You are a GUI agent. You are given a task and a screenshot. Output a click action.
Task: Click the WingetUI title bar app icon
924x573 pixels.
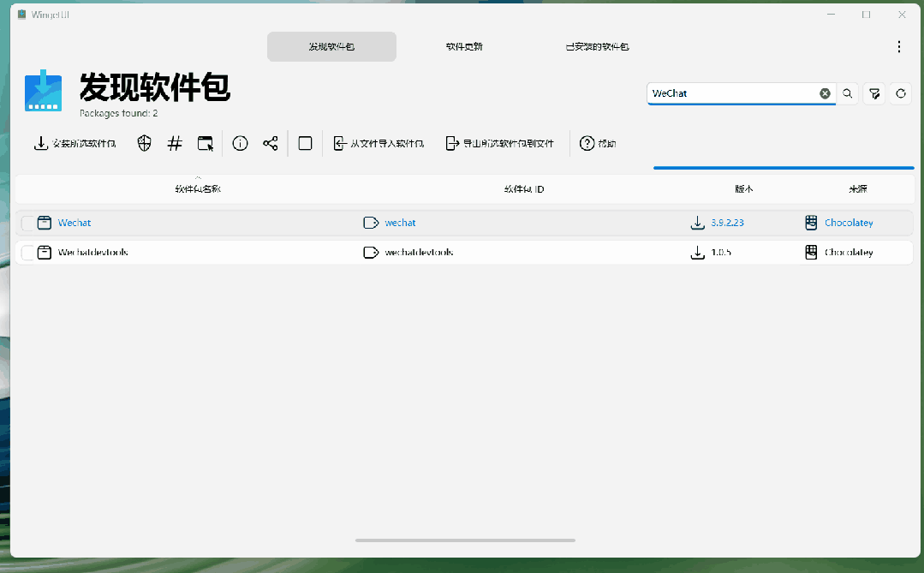point(21,15)
